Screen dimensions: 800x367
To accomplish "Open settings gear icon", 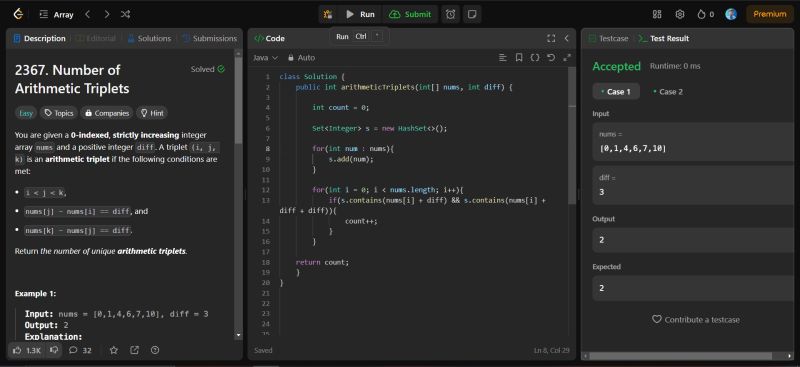I will 680,14.
